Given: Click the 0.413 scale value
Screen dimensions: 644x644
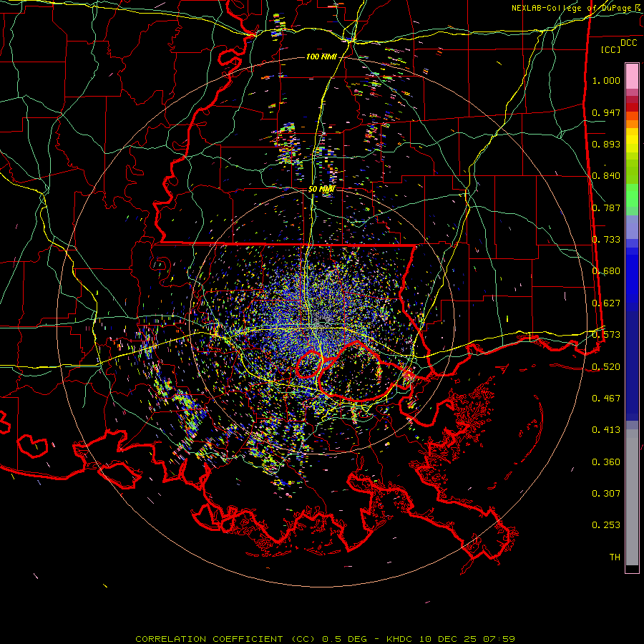Looking at the screenshot, I should tap(606, 430).
